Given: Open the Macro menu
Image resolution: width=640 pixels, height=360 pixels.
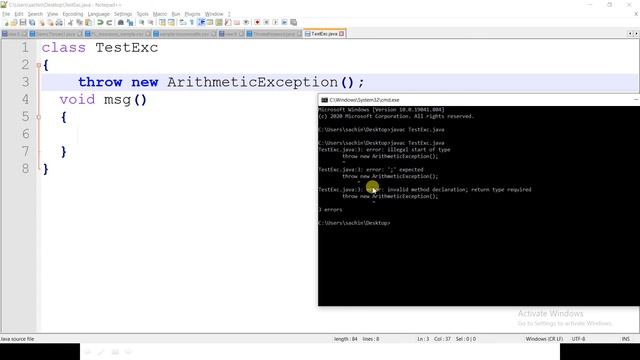Looking at the screenshot, I should (x=160, y=14).
